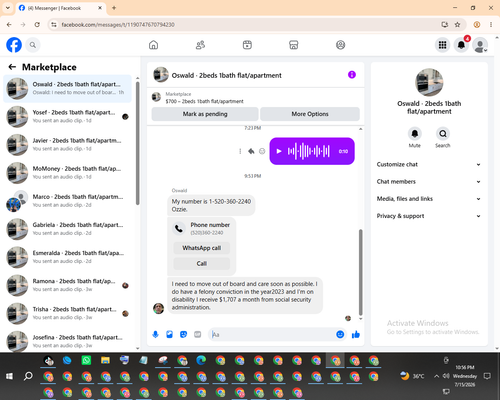Open the $700 2beds 1bath listing link
Image resolution: width=500 pixels, height=400 pixels.
[204, 101]
